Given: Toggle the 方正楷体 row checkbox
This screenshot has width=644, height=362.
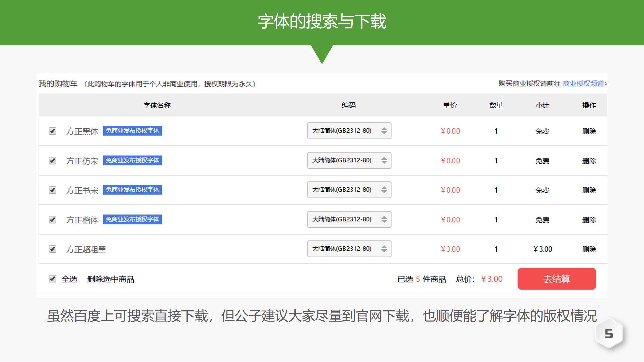Looking at the screenshot, I should [52, 220].
